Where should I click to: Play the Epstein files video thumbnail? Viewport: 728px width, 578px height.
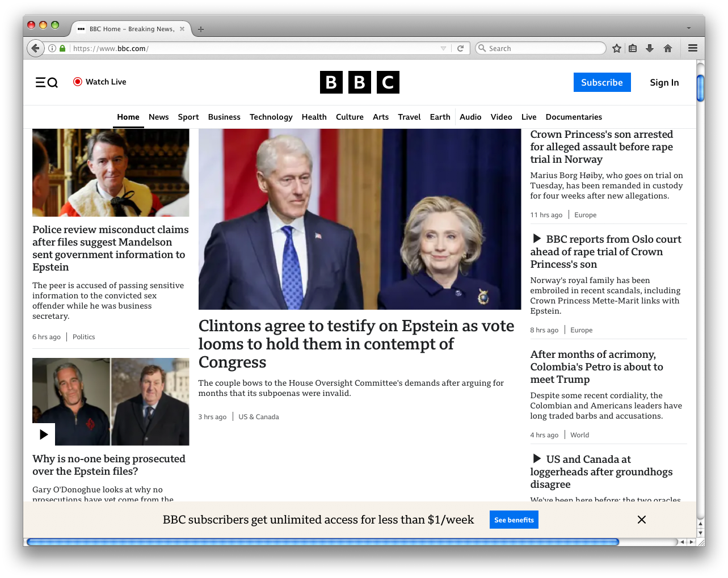pyautogui.click(x=44, y=434)
